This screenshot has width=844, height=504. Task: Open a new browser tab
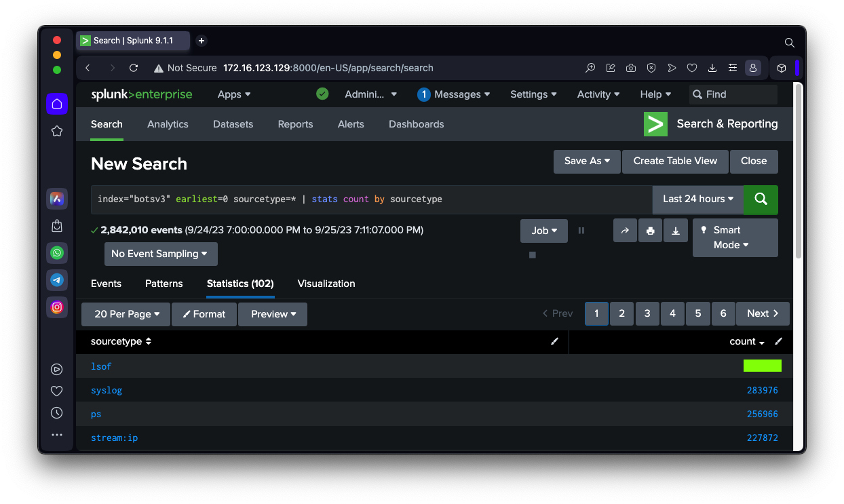click(202, 41)
